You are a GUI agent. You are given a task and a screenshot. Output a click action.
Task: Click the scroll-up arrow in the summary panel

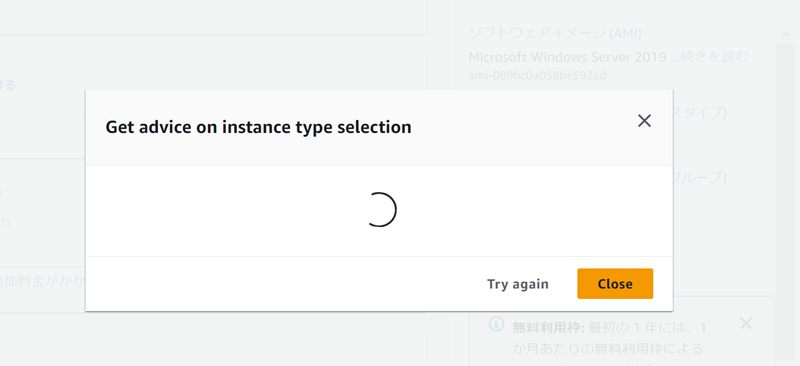click(x=784, y=34)
